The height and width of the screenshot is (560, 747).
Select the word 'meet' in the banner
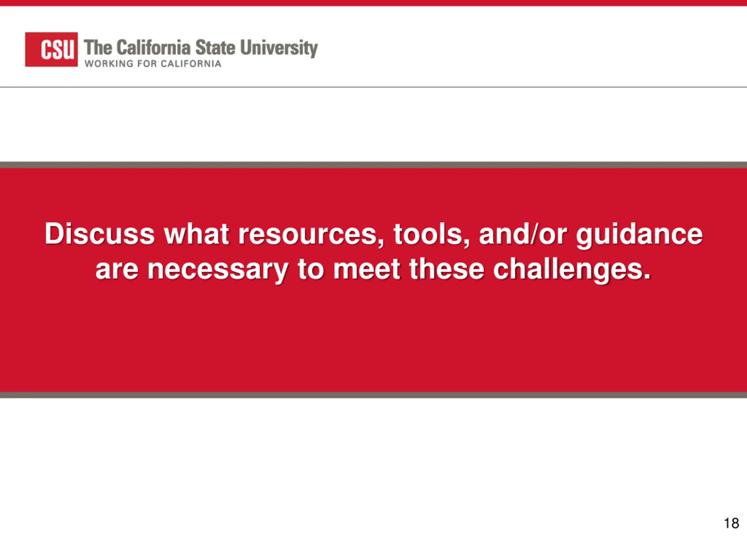tap(367, 269)
